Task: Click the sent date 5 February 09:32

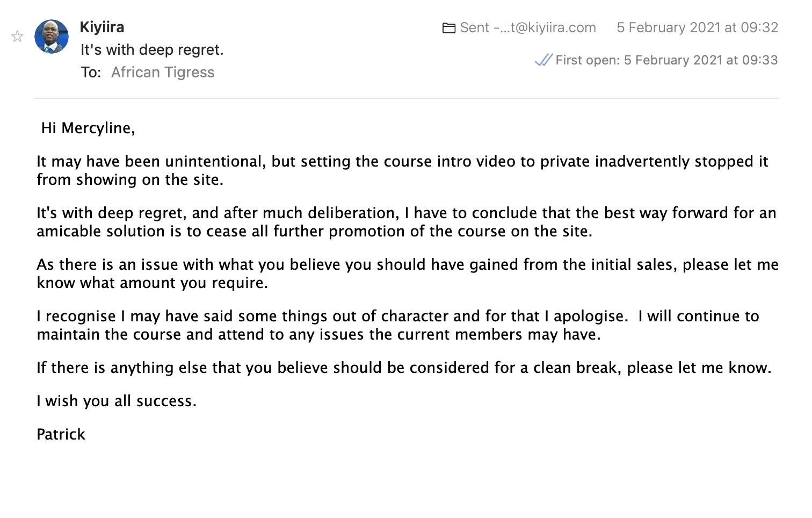Action: coord(697,27)
